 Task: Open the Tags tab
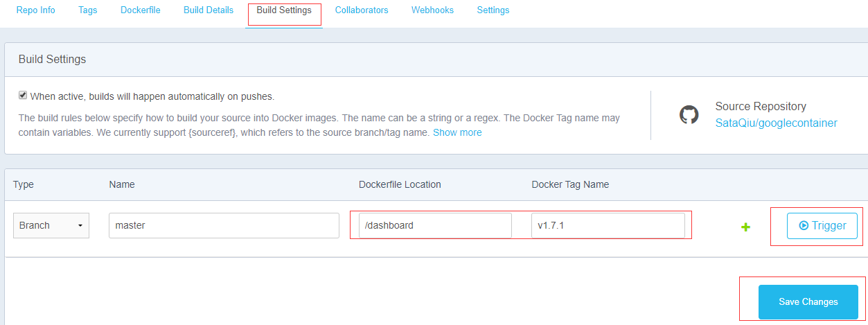click(88, 10)
